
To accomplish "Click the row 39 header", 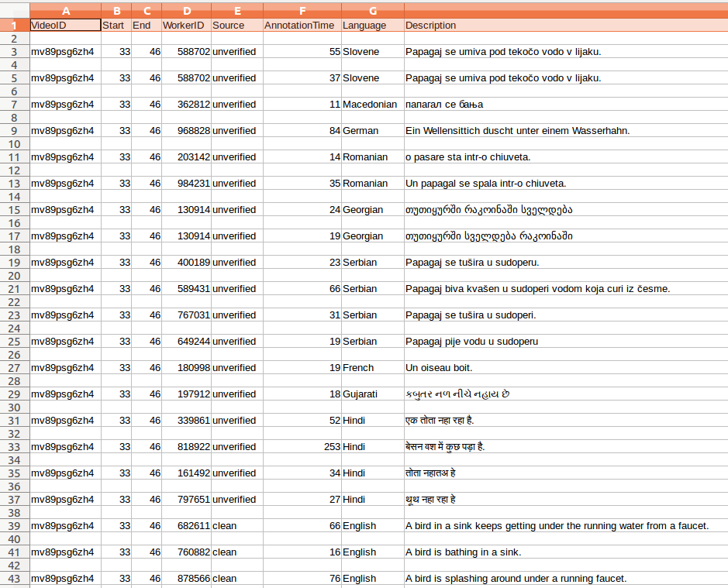I will (14, 526).
